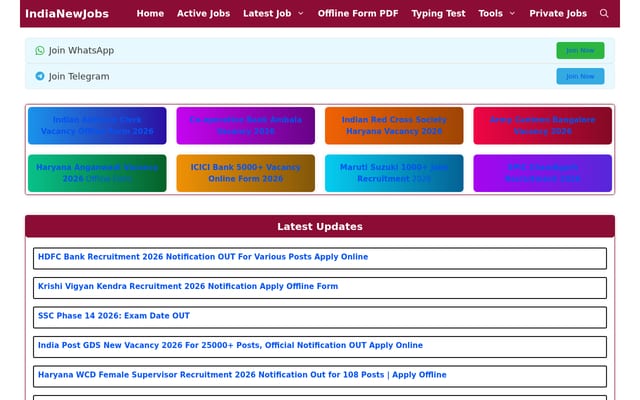Open the ICICI Bank 5000+ Vacancy card
This screenshot has height=400, width=640.
pyautogui.click(x=246, y=173)
